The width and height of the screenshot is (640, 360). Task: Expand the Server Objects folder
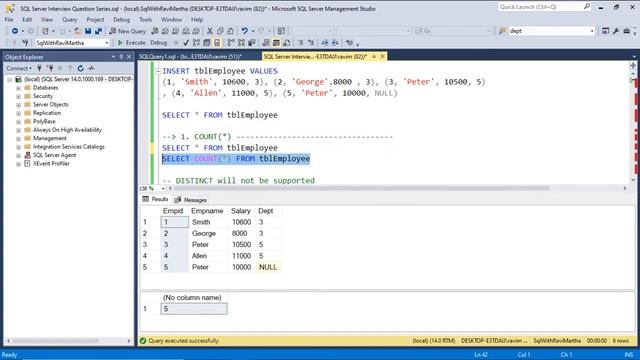click(18, 104)
